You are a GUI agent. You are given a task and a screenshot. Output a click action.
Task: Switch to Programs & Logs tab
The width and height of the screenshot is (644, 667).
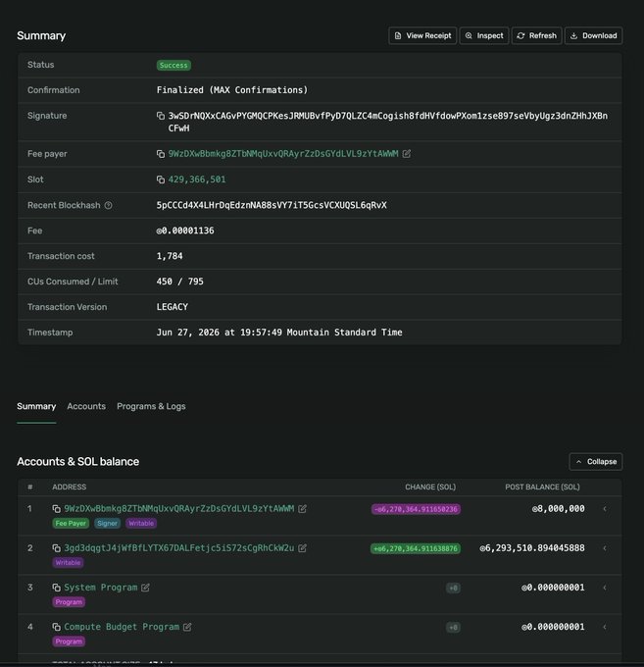coord(151,406)
